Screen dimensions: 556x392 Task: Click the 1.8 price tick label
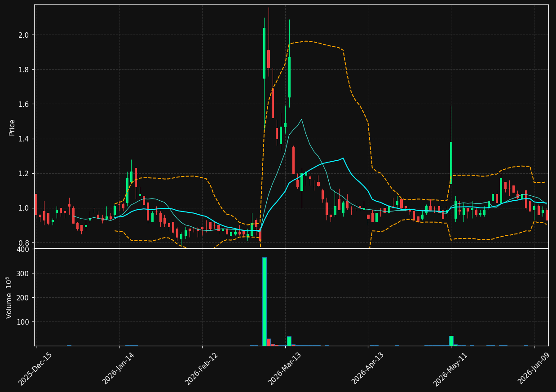[x=24, y=70]
